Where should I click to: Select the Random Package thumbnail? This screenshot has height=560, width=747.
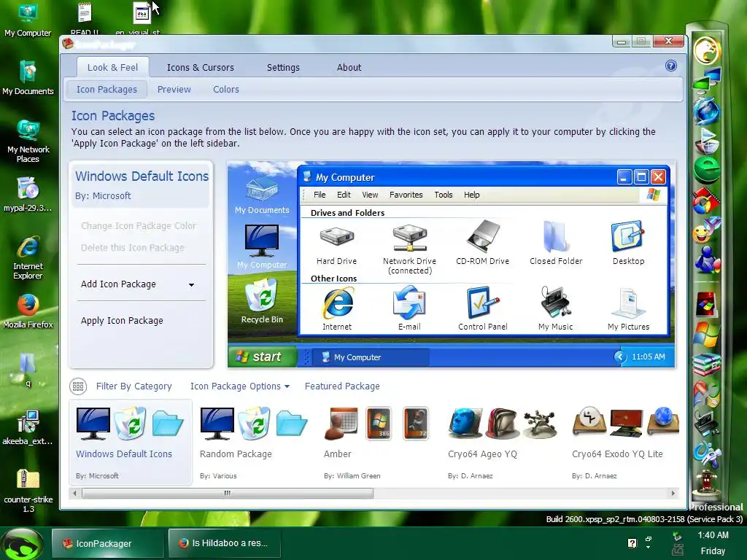pos(255,443)
